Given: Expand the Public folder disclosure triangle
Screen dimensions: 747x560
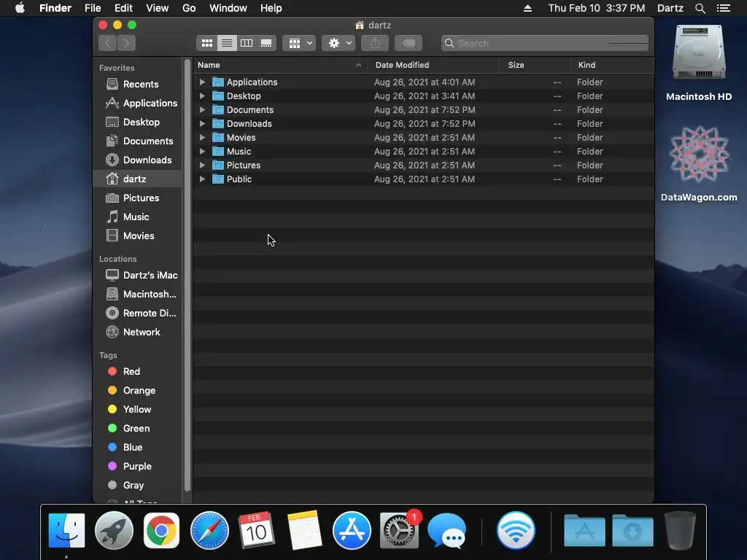Looking at the screenshot, I should point(202,179).
